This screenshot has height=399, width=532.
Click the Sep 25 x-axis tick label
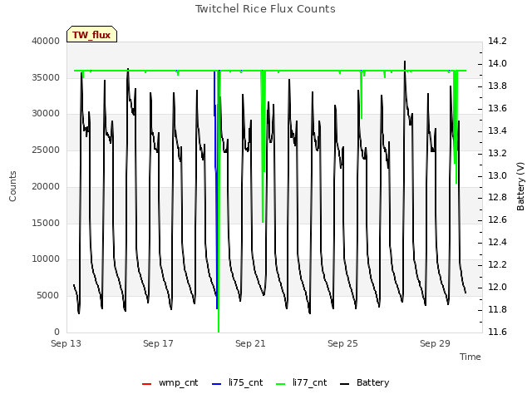pos(342,343)
